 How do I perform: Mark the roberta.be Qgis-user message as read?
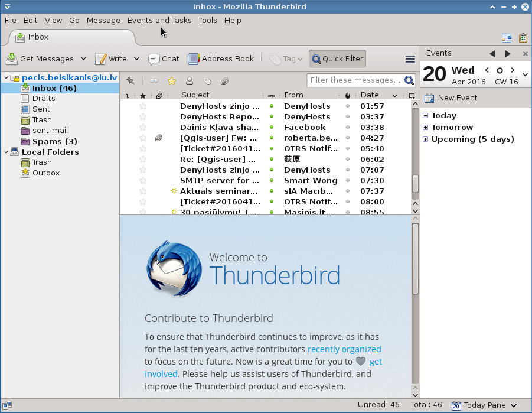tap(272, 138)
